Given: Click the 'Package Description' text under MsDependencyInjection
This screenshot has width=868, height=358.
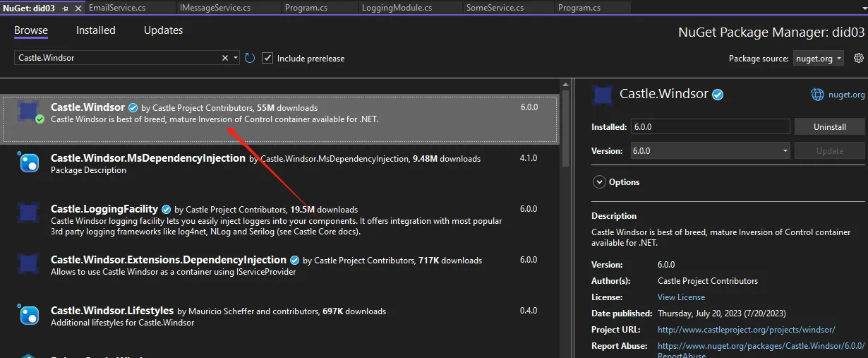Looking at the screenshot, I should pos(88,170).
